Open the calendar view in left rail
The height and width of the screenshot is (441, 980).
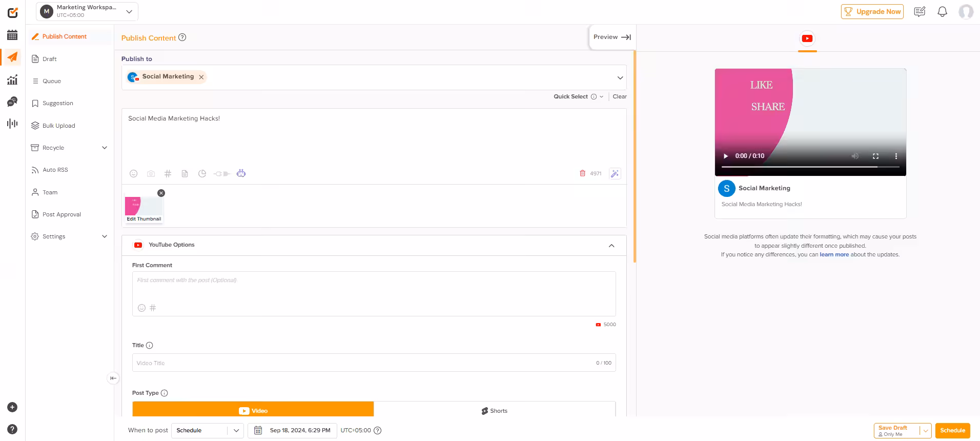pos(12,35)
